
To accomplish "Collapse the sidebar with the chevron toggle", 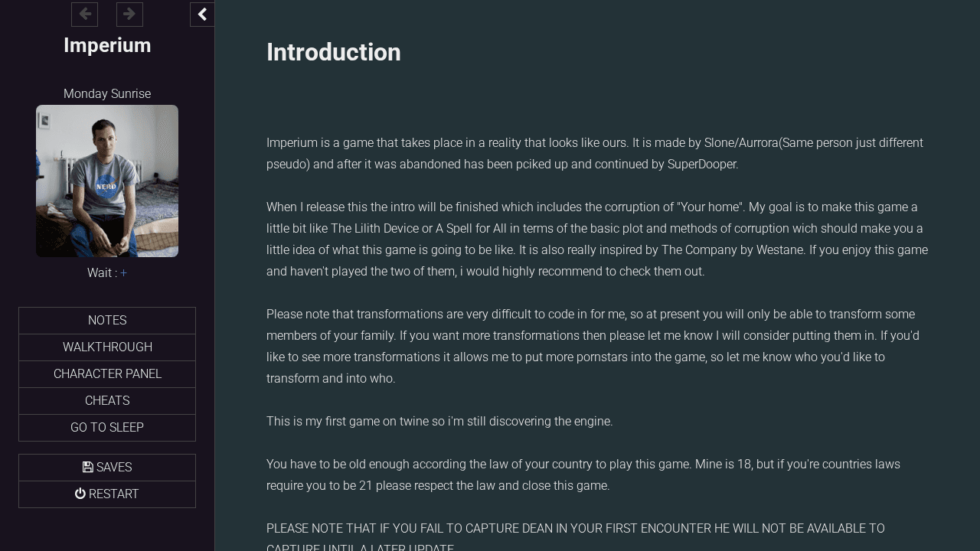I will [202, 15].
